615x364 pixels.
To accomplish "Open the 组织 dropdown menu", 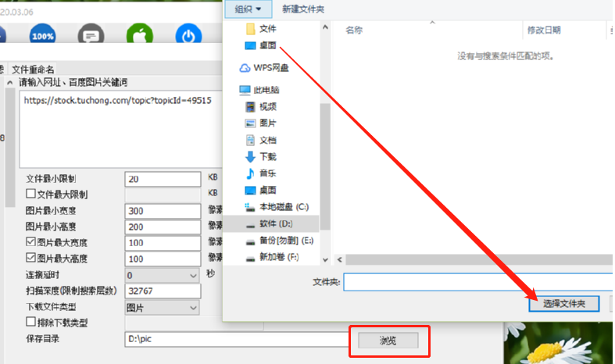I will [x=249, y=9].
